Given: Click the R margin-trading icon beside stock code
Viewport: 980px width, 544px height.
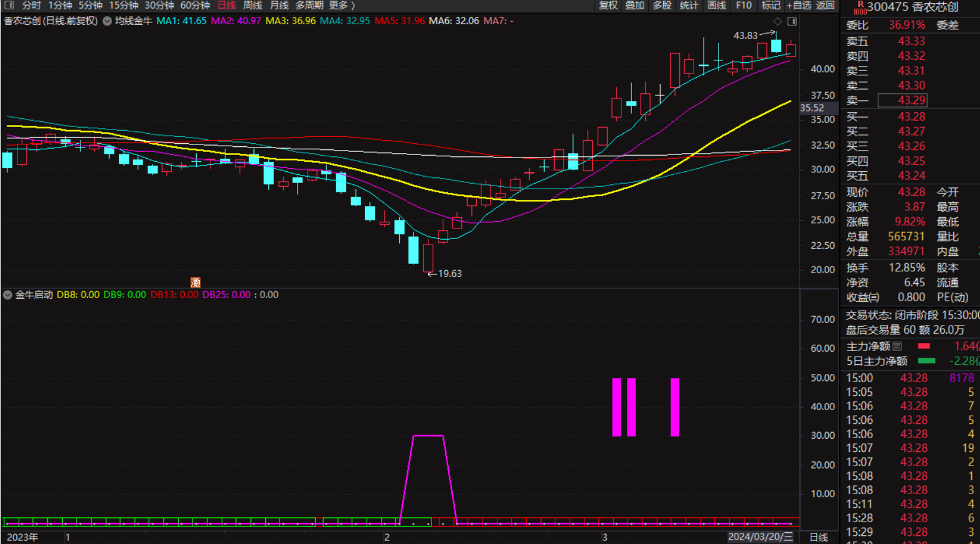Looking at the screenshot, I should pyautogui.click(x=860, y=7).
